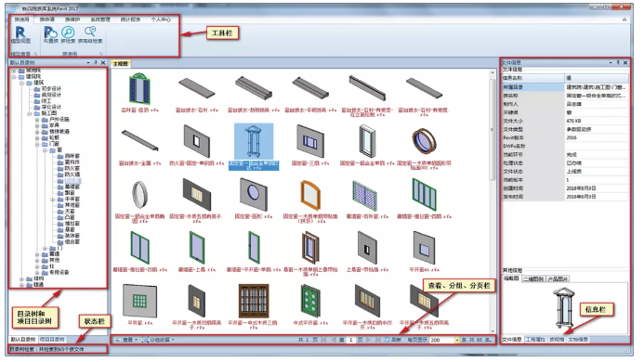The width and height of the screenshot is (644, 362).
Task: Go to the next page arrow
Action: coord(368,340)
